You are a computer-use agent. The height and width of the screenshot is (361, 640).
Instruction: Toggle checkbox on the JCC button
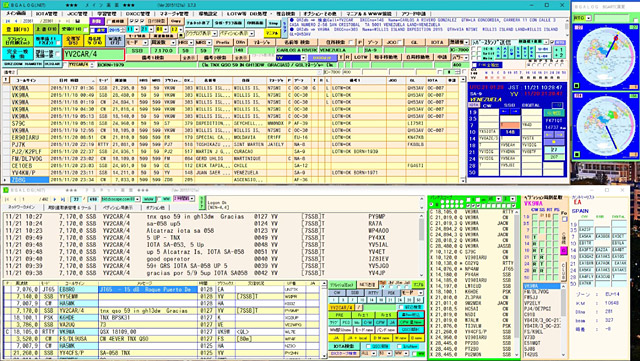[x=399, y=42]
